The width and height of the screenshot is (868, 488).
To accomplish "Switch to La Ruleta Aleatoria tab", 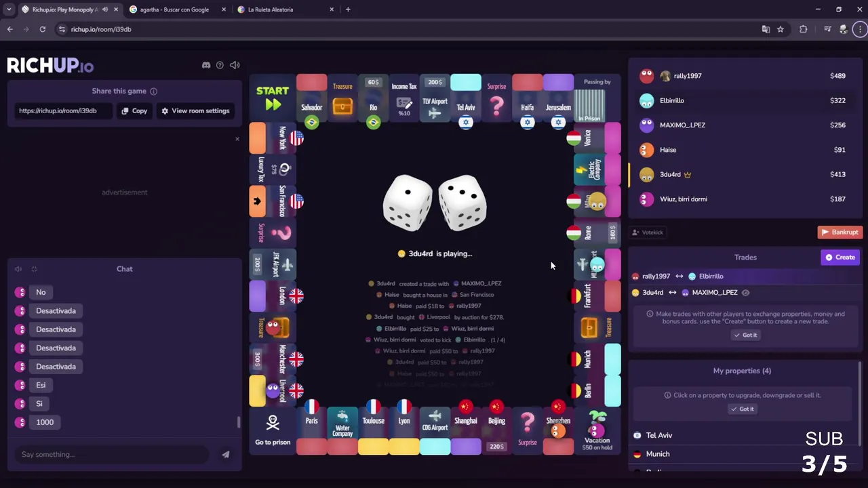I will (x=285, y=9).
